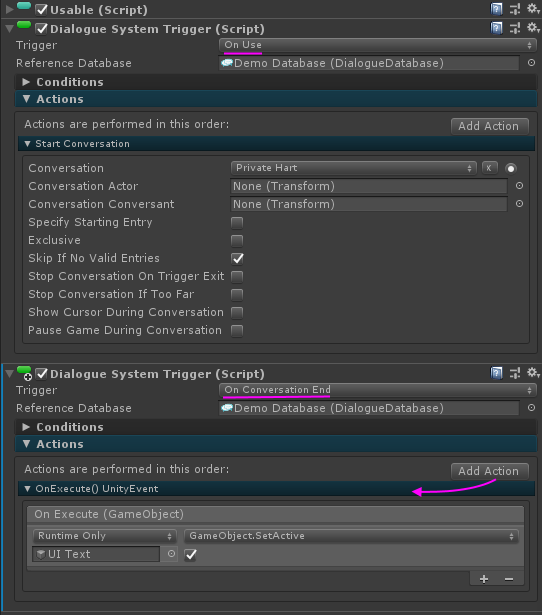This screenshot has height=615, width=542.
Task: Click the top Add Action button
Action: coord(489,126)
